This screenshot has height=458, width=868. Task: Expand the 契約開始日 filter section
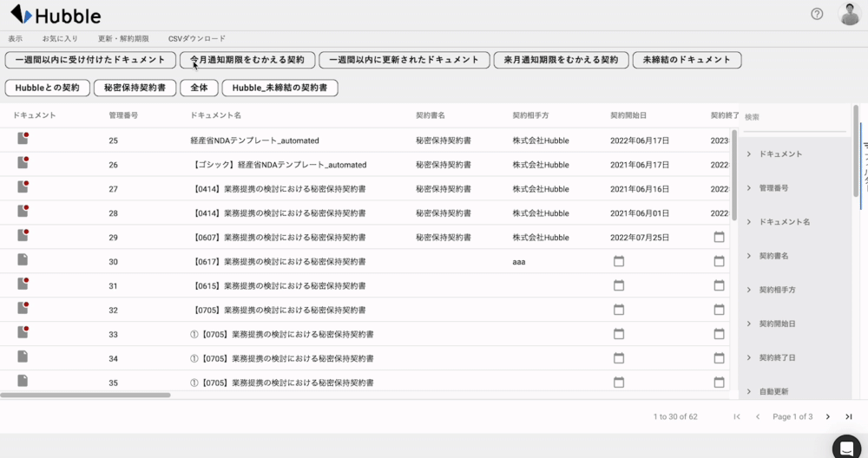tap(749, 324)
